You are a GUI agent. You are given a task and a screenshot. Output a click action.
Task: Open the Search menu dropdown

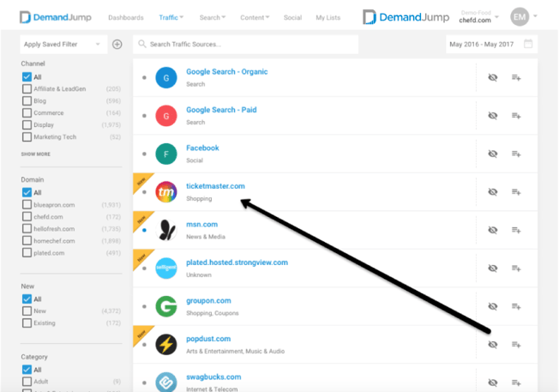213,17
